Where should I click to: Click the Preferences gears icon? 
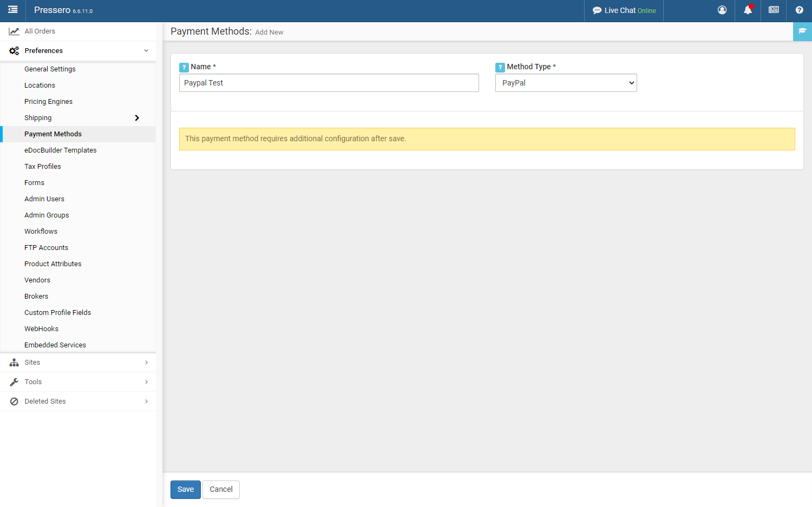point(14,51)
